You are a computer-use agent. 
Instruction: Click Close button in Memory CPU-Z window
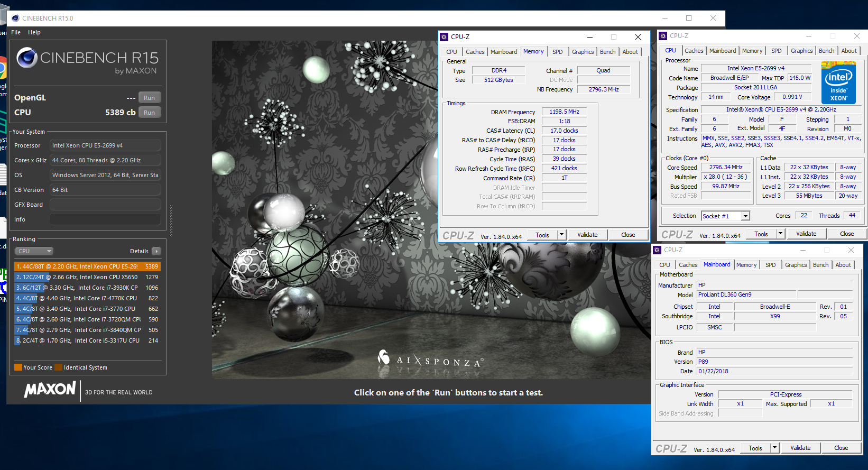coord(628,235)
